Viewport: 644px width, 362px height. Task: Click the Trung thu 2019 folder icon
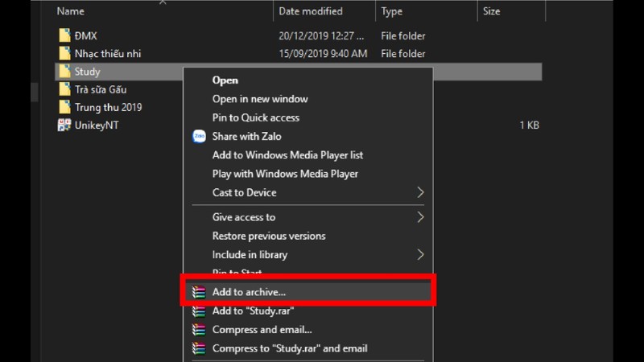[64, 107]
